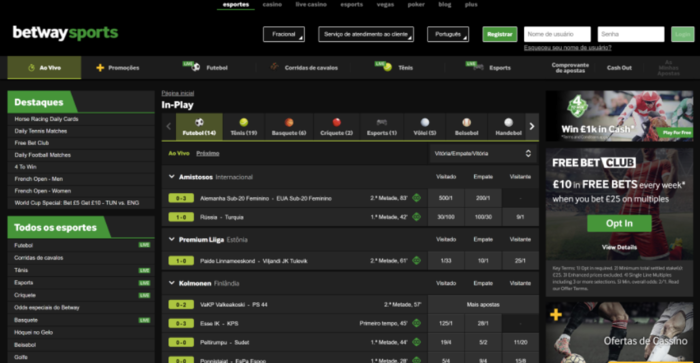The width and height of the screenshot is (700, 363).
Task: Open Ao Vivo live section
Action: tap(44, 67)
